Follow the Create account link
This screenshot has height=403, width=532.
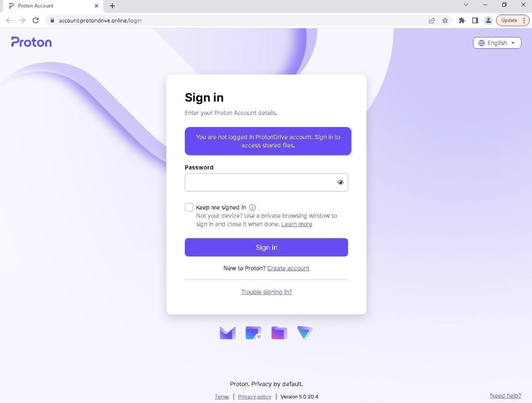[x=288, y=268]
